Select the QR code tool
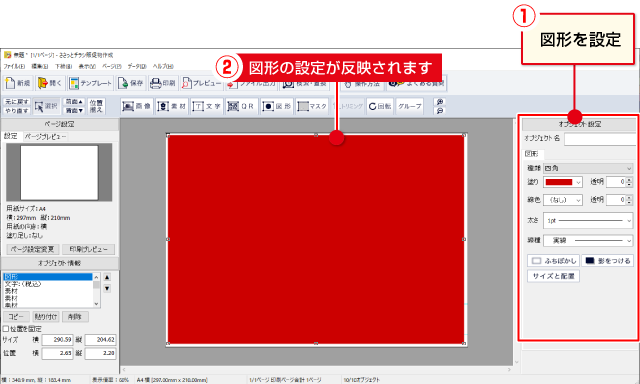 click(x=241, y=106)
